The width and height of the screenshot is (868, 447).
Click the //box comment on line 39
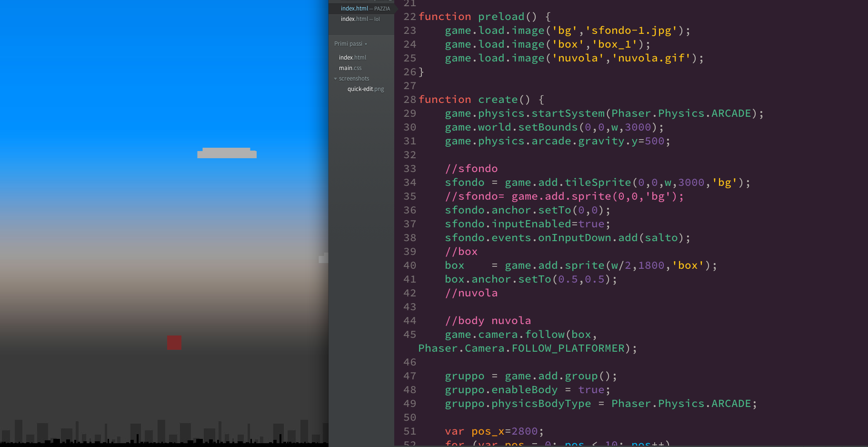pos(461,252)
